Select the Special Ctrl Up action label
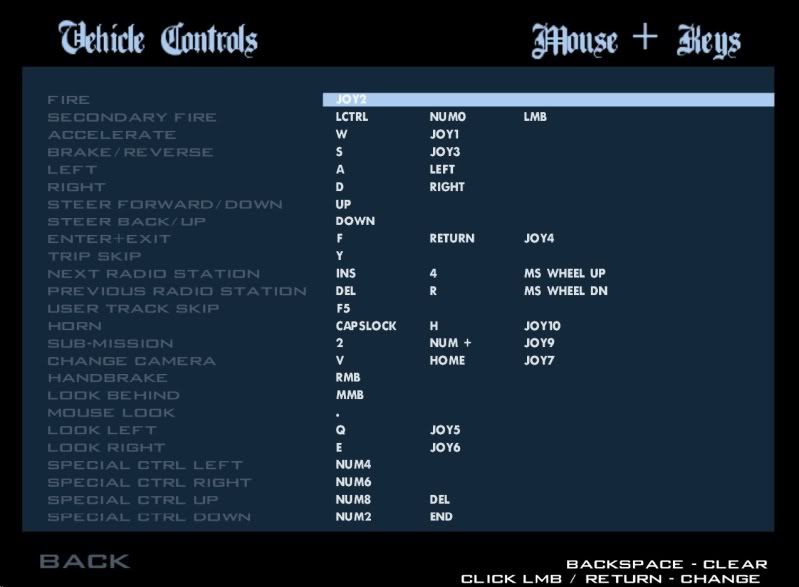This screenshot has height=587, width=799. click(133, 500)
